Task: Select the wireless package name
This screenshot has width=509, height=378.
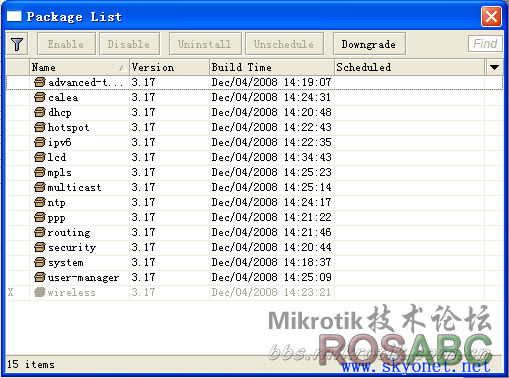Action: (x=71, y=292)
